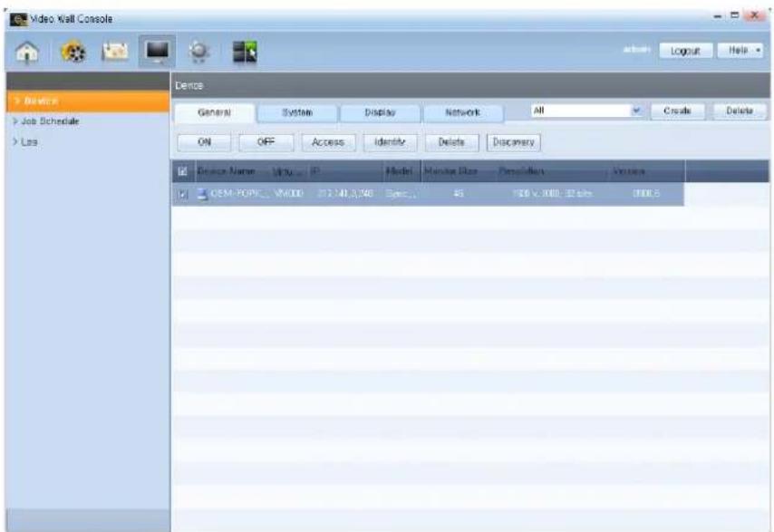Image resolution: width=774 pixels, height=532 pixels.
Task: Click the OFF power button
Action: pos(266,142)
